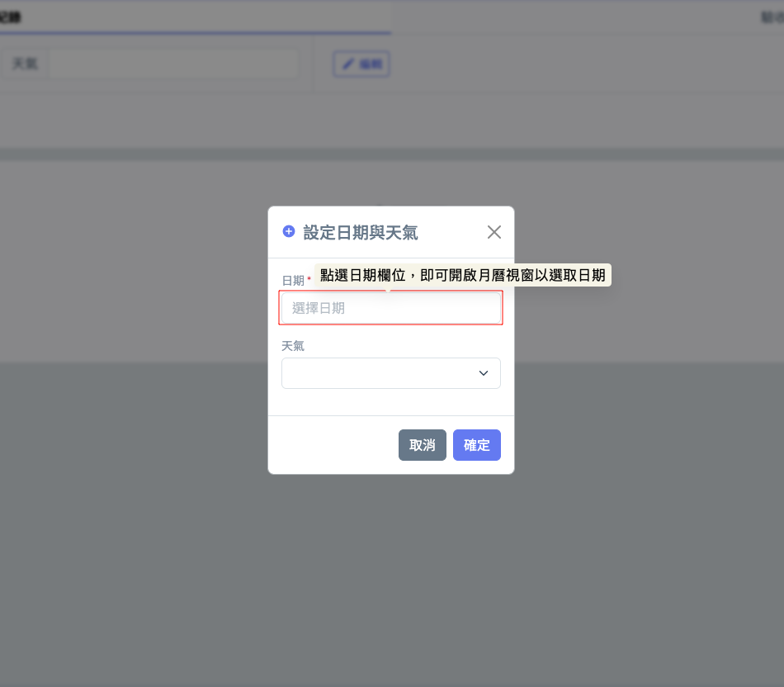Close the 設定日期與天氣 dialog with the X
The width and height of the screenshot is (784, 687).
pos(494,232)
